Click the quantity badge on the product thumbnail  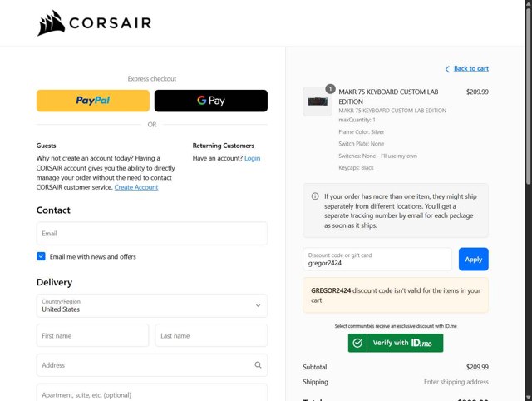click(x=330, y=89)
